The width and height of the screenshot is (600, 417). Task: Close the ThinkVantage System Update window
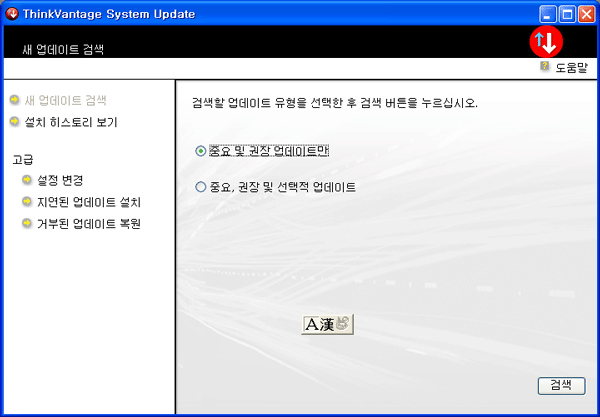click(586, 15)
